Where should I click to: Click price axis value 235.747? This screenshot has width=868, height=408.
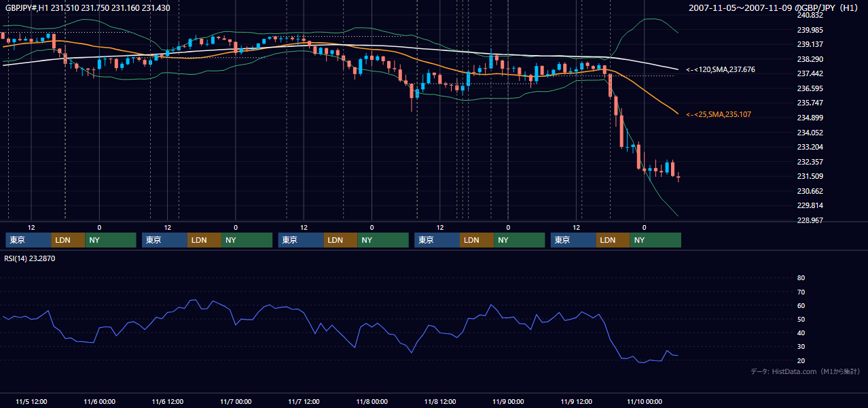[810, 103]
